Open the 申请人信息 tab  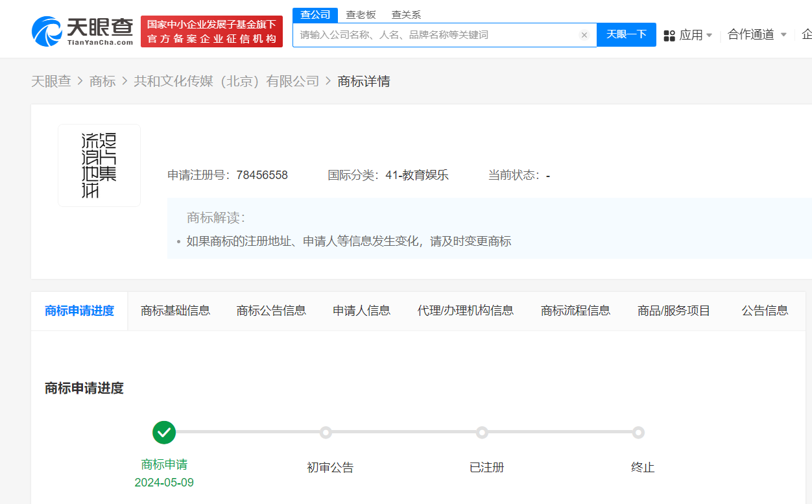click(361, 310)
